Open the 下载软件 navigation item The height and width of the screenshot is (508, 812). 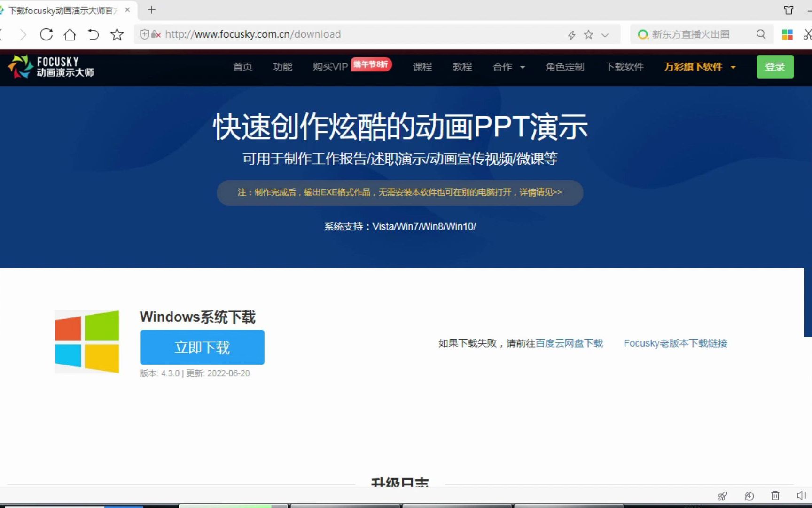coord(624,67)
